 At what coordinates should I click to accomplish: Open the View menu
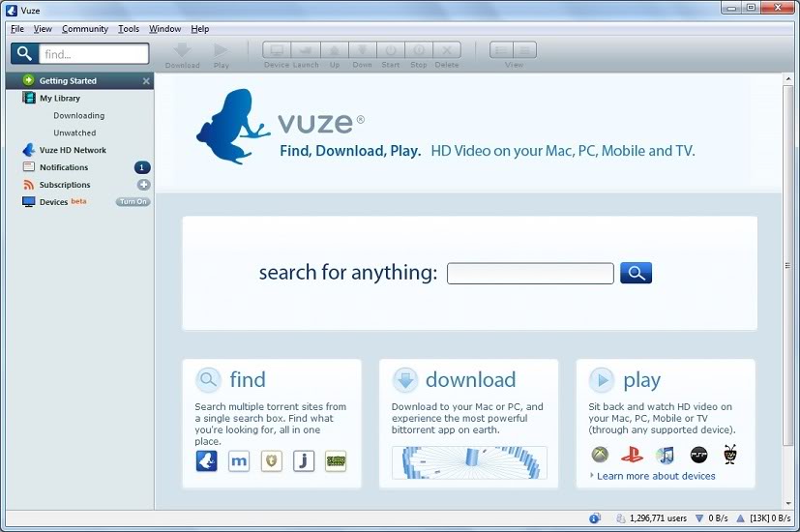43,29
